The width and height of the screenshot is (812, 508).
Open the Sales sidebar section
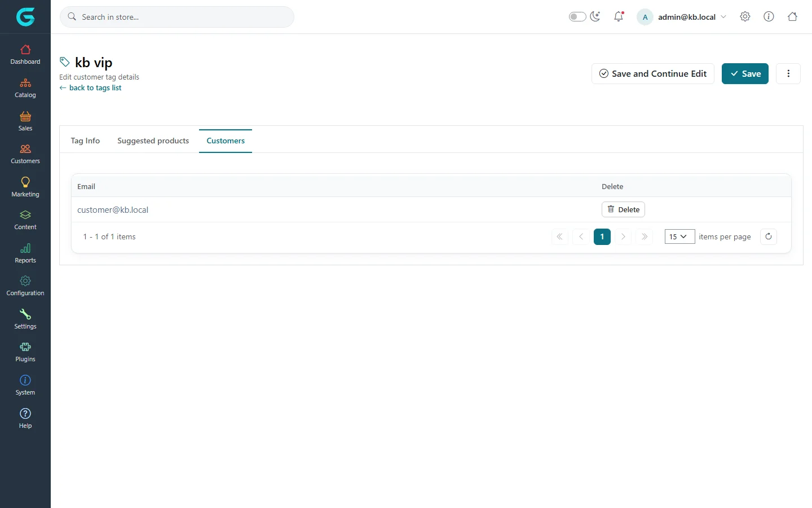[25, 121]
